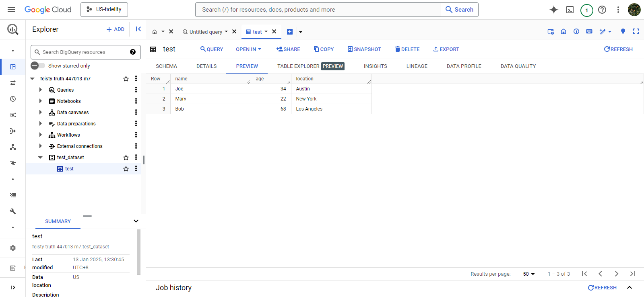Star the test_dataset dataset

(126, 158)
